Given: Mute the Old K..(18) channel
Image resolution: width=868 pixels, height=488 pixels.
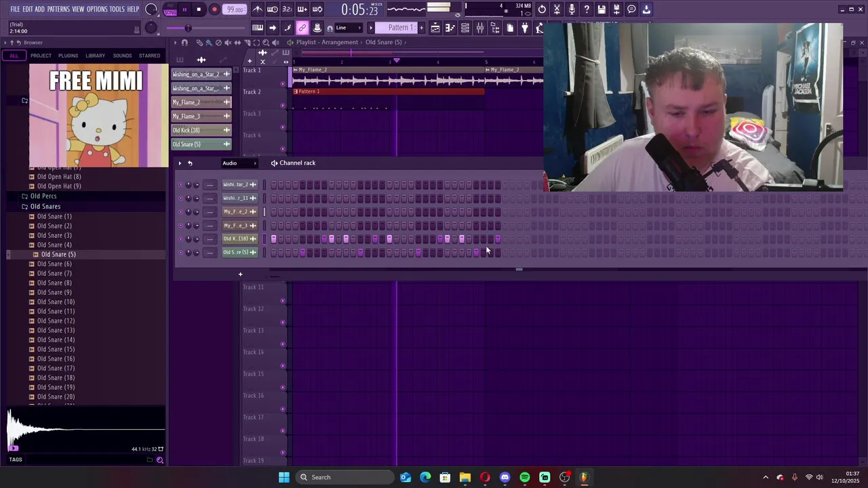Looking at the screenshot, I should [x=181, y=239].
